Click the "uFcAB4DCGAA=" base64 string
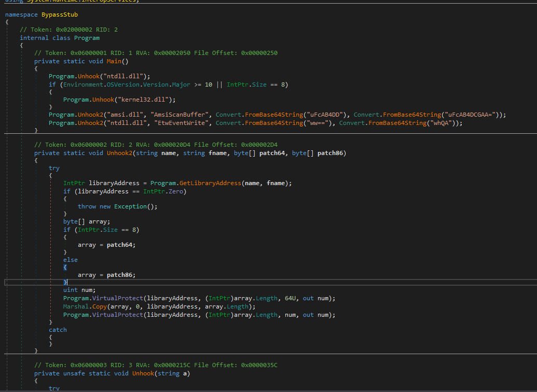 coord(470,115)
